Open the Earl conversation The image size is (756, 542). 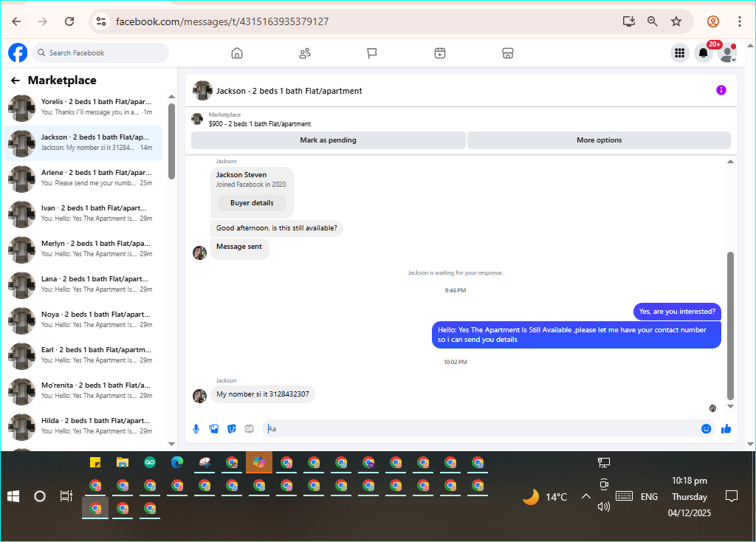(83, 355)
